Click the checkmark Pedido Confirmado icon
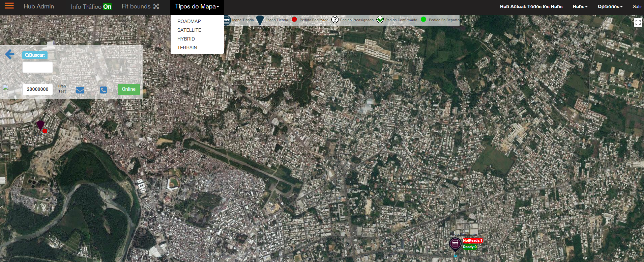This screenshot has height=262, width=644. (x=380, y=19)
